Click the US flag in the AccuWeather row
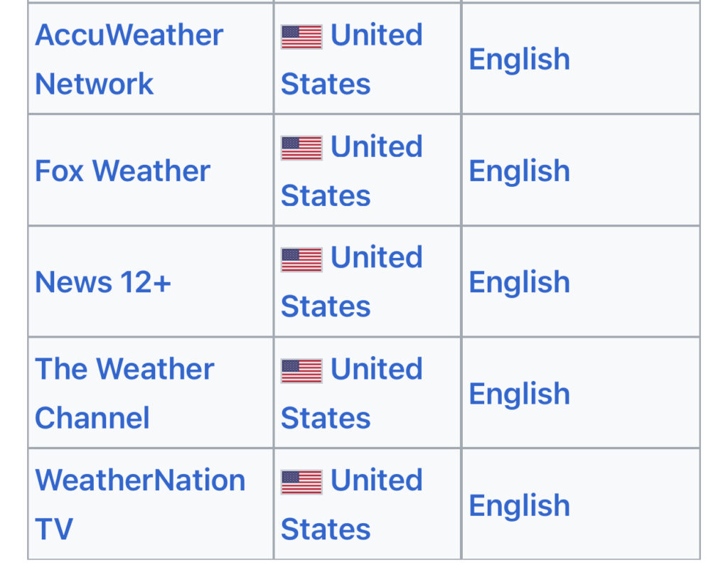 (x=301, y=37)
